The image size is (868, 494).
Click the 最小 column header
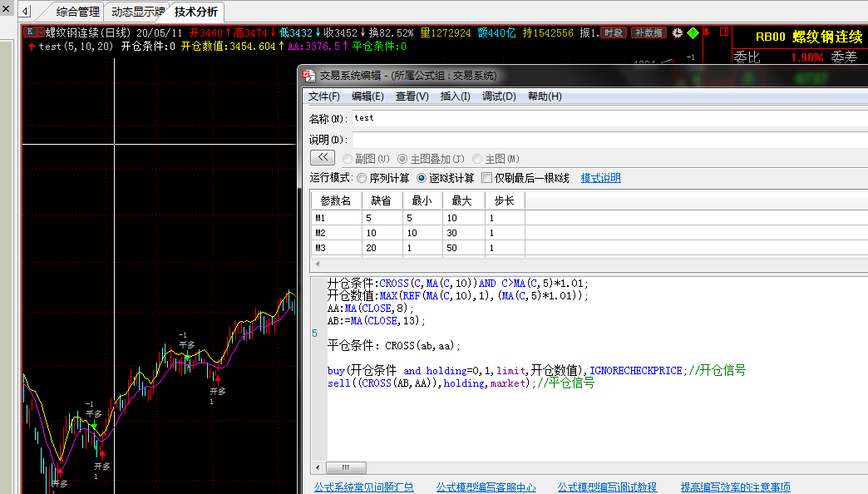coord(422,200)
